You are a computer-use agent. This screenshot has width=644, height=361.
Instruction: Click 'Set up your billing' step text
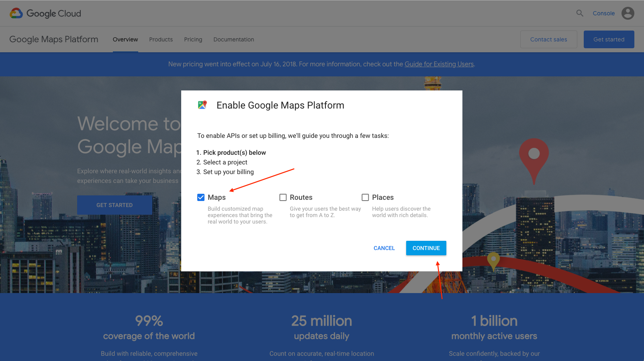[229, 172]
